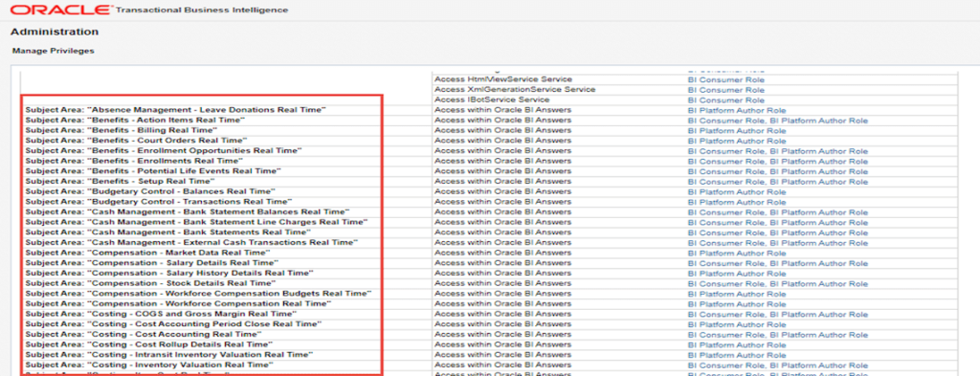Image resolution: width=980 pixels, height=376 pixels.
Task: Open role link for Workforce Compensation Budgets row
Action: tap(737, 294)
